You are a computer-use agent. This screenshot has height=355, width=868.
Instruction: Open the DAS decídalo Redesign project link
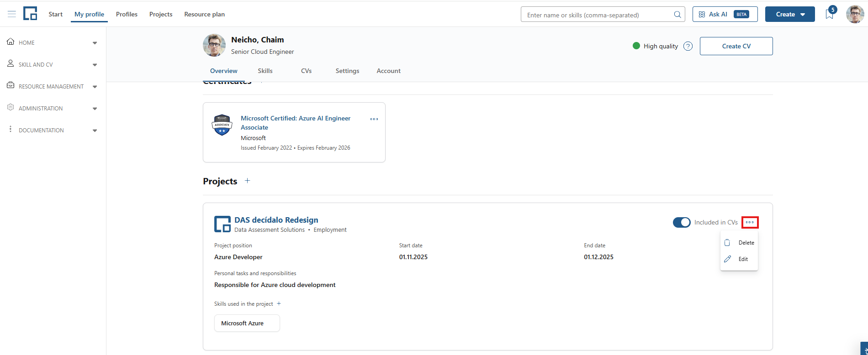point(276,220)
